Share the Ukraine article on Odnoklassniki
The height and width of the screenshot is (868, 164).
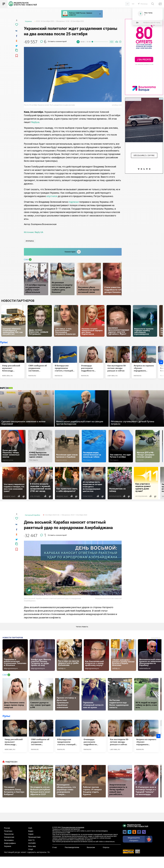[x=16, y=41]
